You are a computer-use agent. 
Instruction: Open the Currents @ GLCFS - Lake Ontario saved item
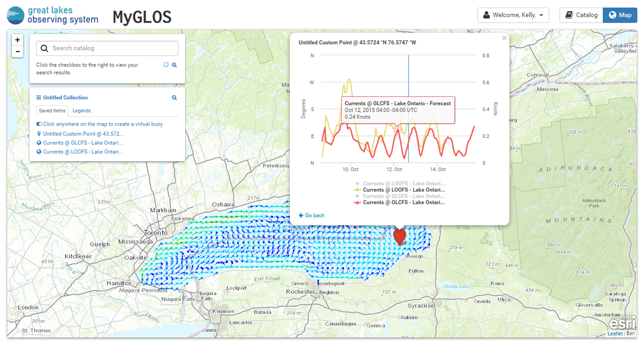(x=83, y=143)
